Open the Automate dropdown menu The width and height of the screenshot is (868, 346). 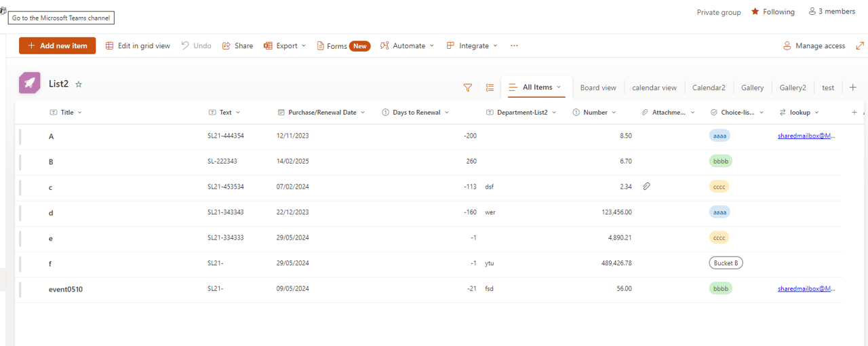(x=408, y=45)
